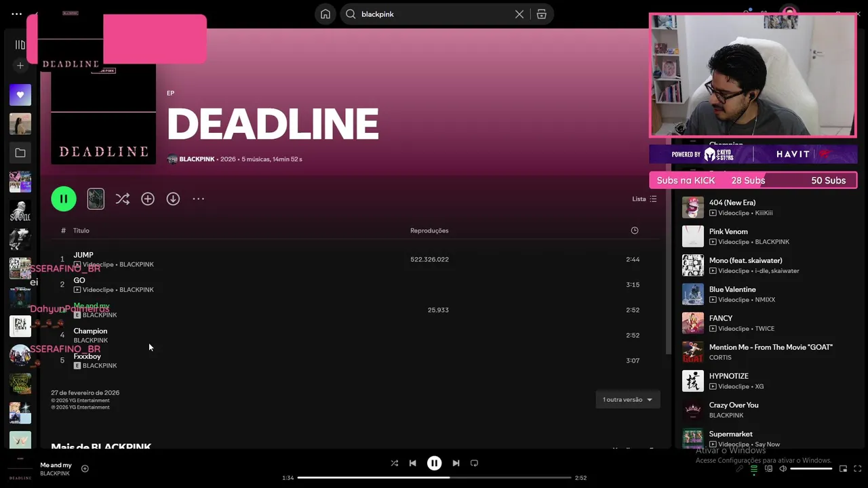Open Liked Songs heart playlist
Screen dimensions: 868x488
coord(20,95)
